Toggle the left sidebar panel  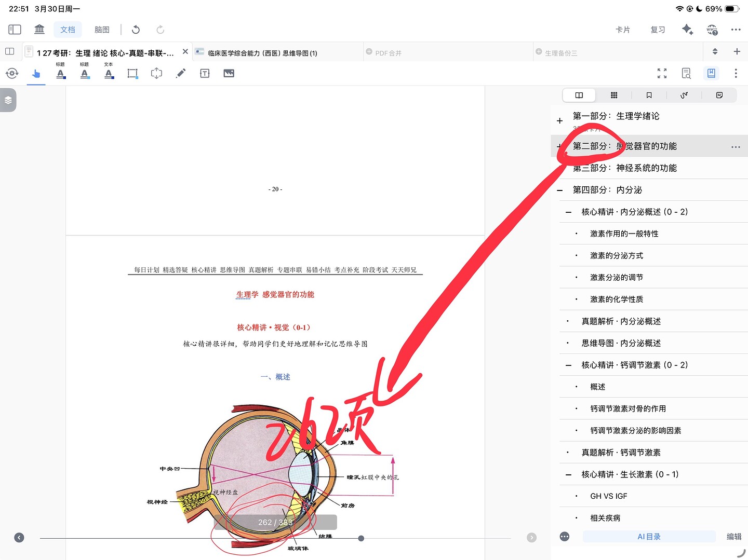tap(15, 30)
